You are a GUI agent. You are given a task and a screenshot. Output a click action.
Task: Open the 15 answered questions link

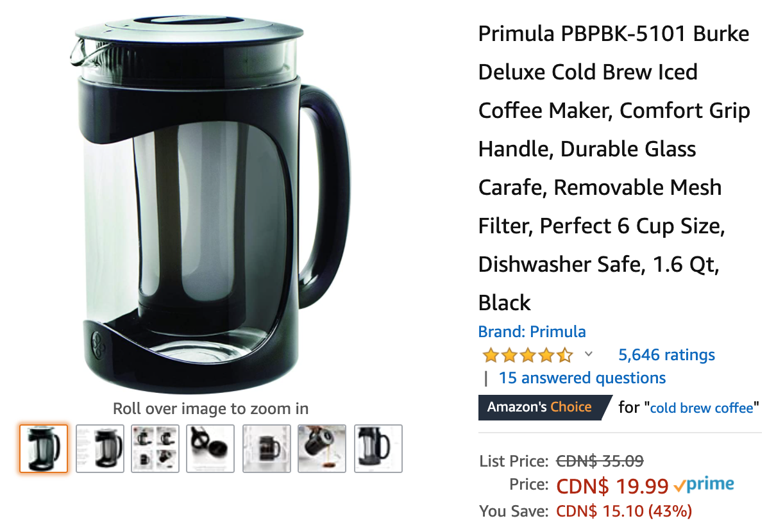pyautogui.click(x=582, y=378)
